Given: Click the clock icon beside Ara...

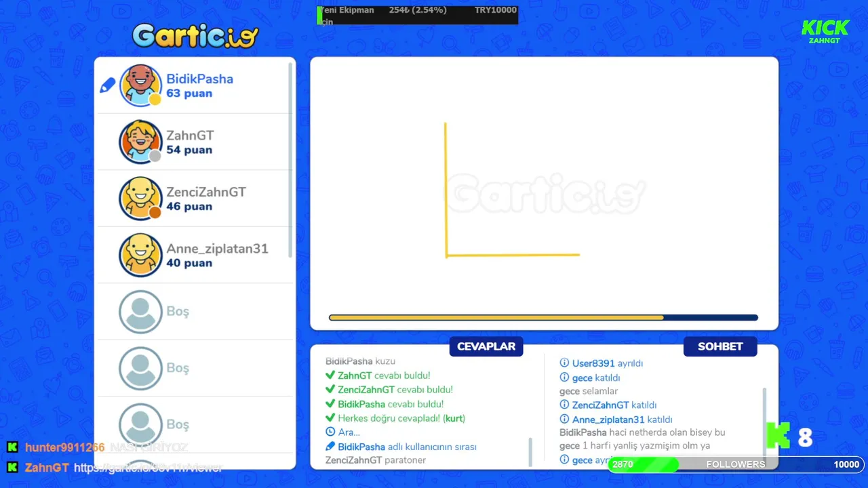Looking at the screenshot, I should (x=330, y=432).
